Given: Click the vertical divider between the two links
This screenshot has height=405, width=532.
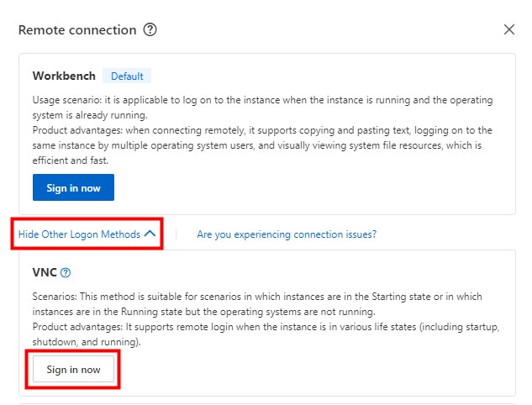Looking at the screenshot, I should 176,234.
